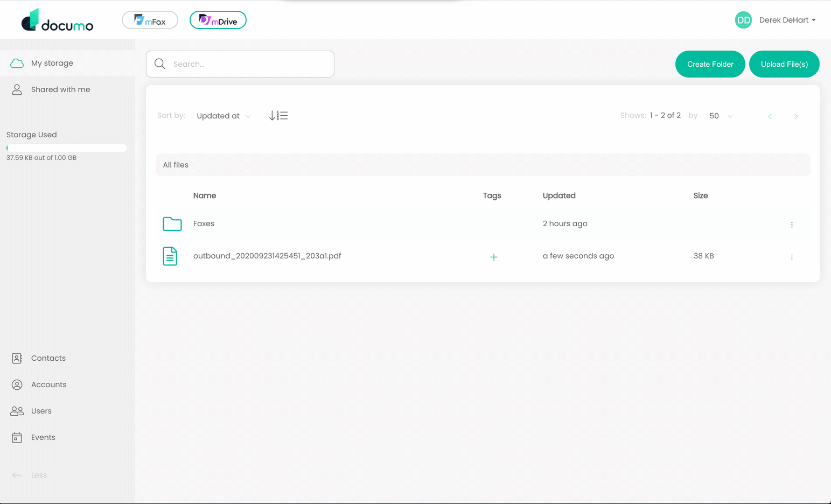This screenshot has width=831, height=504.
Task: Open Shared with me section
Action: [x=67, y=89]
